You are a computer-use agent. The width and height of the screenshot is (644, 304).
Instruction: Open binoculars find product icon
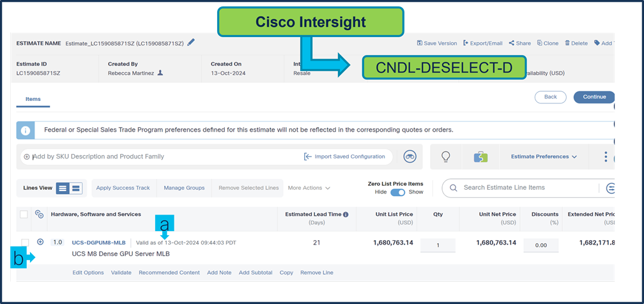(410, 156)
